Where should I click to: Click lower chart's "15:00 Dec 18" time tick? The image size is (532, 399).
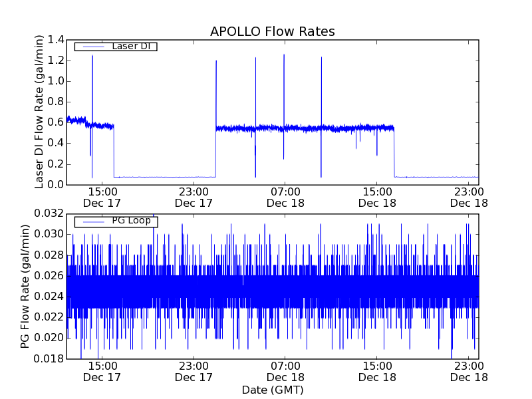[x=376, y=372]
